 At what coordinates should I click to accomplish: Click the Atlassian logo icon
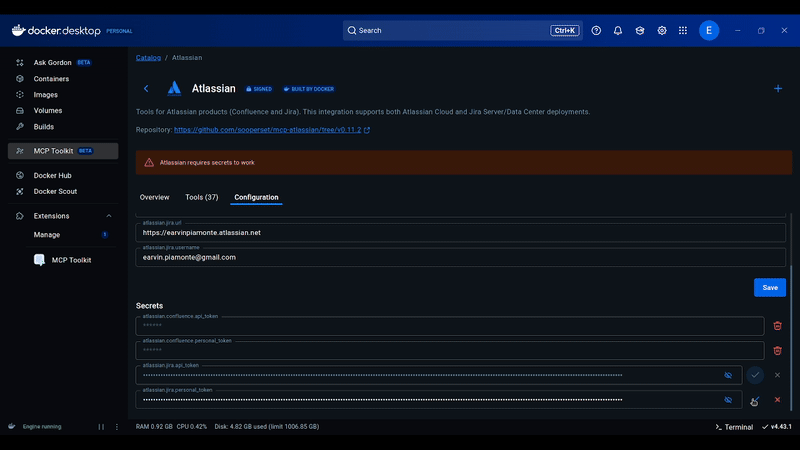[x=174, y=88]
